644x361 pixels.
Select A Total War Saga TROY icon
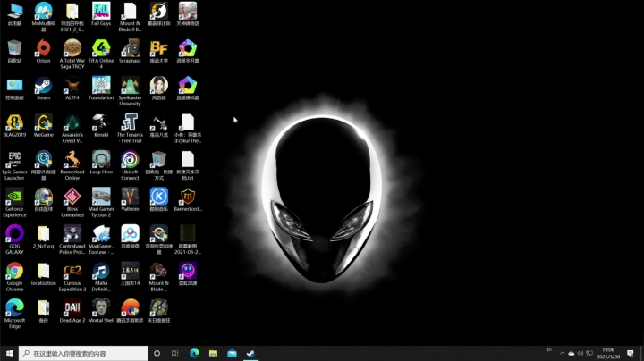[x=72, y=54]
